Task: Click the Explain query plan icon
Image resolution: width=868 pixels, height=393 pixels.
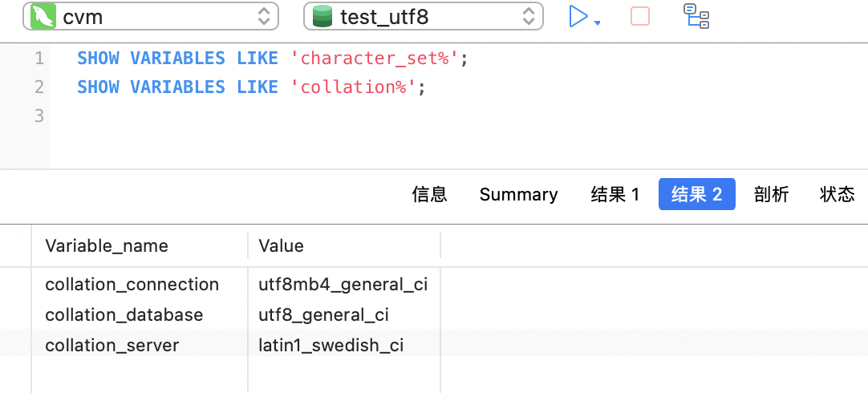Action: [x=696, y=16]
